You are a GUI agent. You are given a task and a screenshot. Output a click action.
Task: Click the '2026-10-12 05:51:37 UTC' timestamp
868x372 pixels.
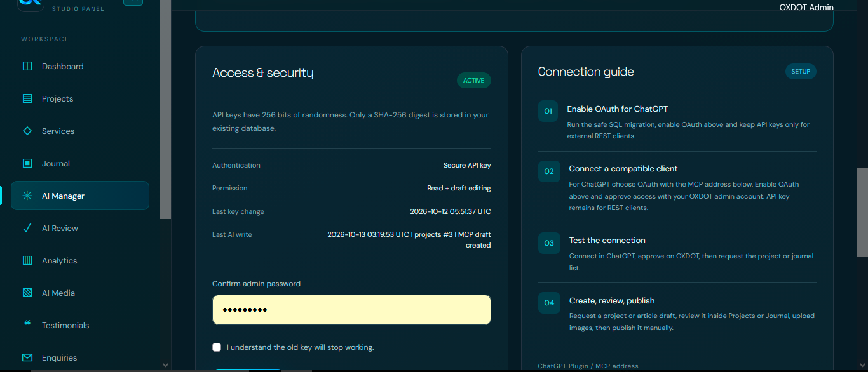coord(451,211)
